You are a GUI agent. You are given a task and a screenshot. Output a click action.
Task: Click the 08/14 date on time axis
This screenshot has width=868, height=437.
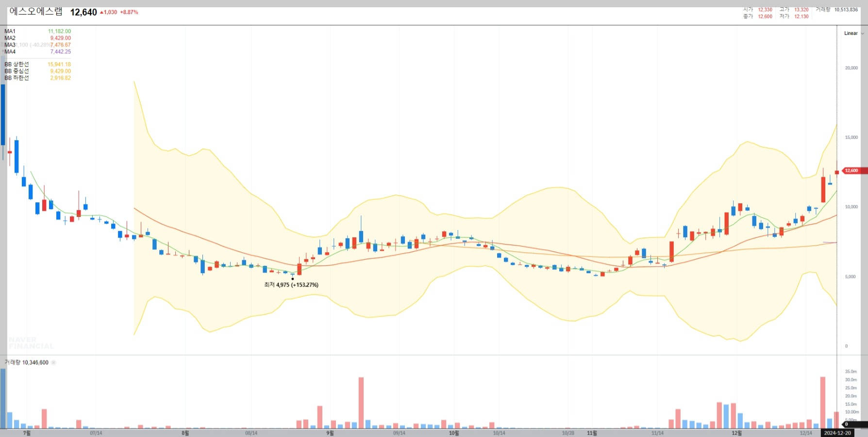(251, 433)
